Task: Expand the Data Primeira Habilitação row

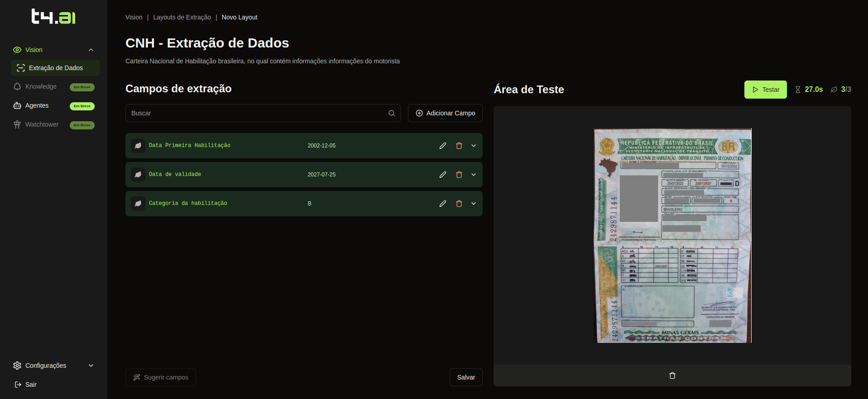Action: click(x=474, y=146)
